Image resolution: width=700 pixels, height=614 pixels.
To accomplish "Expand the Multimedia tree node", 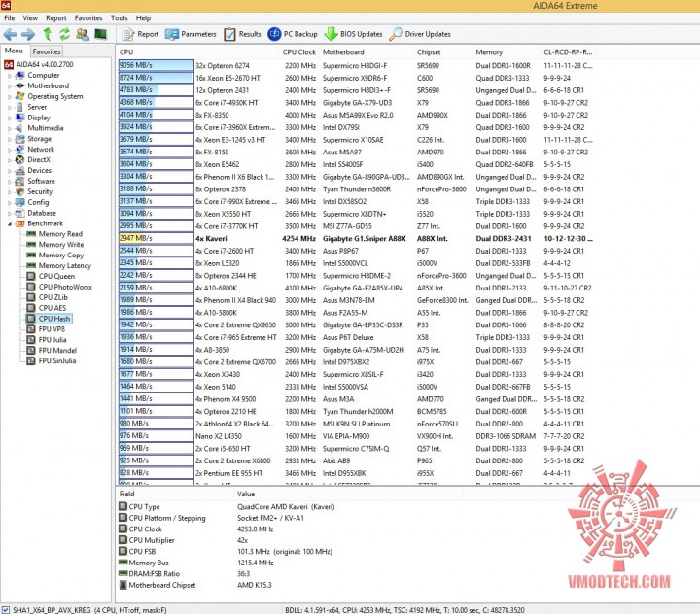I will click(10, 128).
